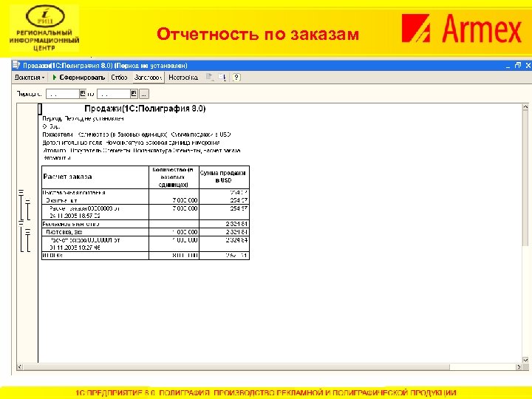
Task: Close the Продажи report window
Action: click(x=528, y=65)
